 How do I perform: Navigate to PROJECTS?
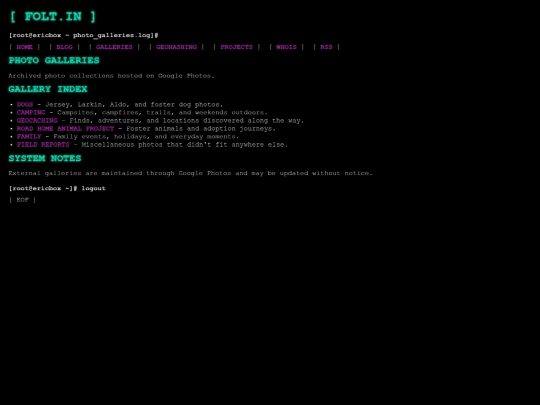pyautogui.click(x=237, y=47)
